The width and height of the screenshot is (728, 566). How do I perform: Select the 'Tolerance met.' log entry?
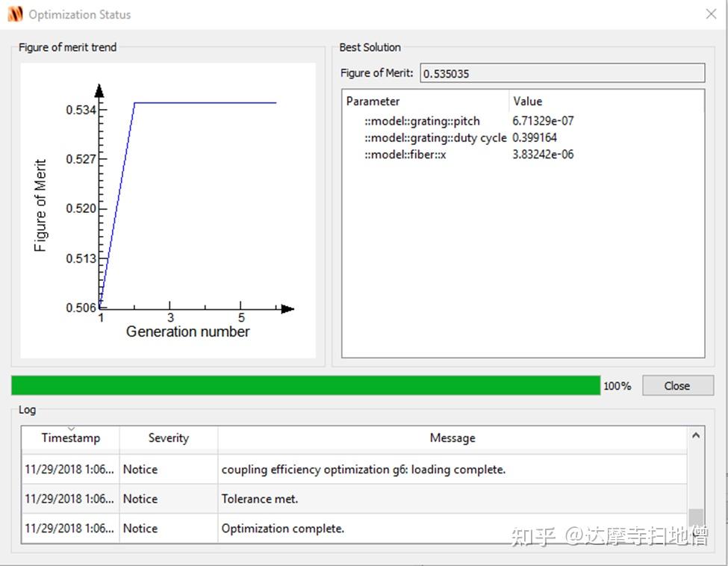click(x=354, y=499)
